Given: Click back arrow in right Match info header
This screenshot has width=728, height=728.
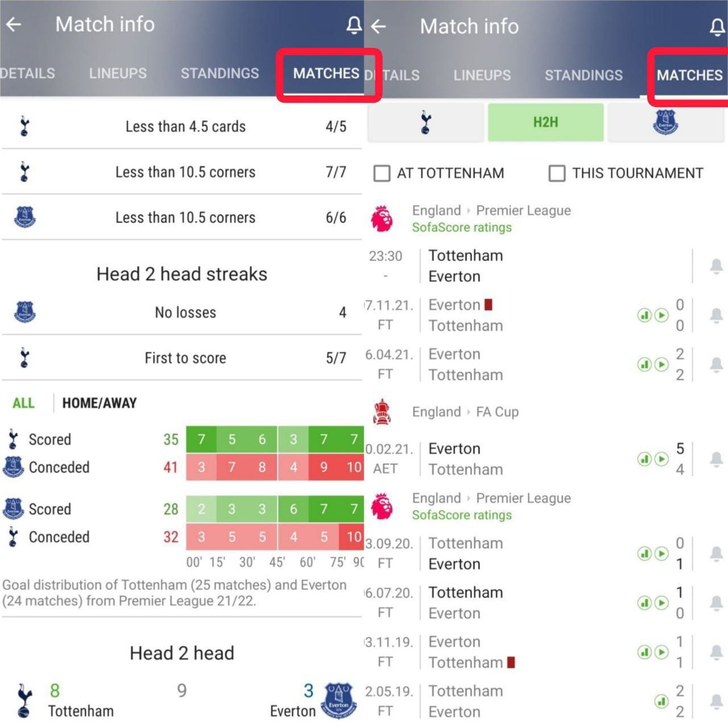Looking at the screenshot, I should click(378, 26).
